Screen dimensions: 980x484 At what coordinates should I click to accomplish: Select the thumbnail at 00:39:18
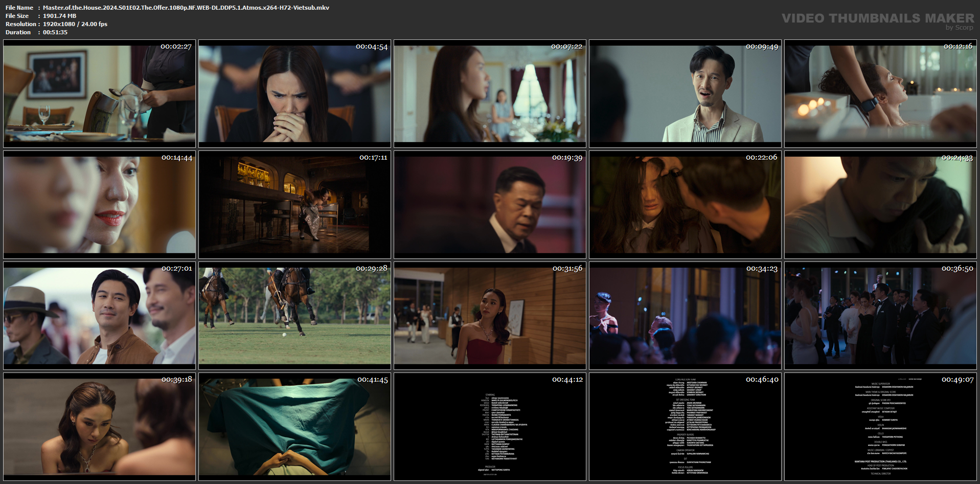pyautogui.click(x=99, y=427)
